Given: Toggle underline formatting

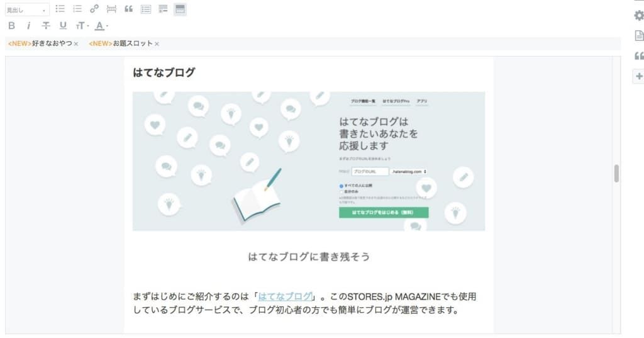Looking at the screenshot, I should [x=63, y=26].
